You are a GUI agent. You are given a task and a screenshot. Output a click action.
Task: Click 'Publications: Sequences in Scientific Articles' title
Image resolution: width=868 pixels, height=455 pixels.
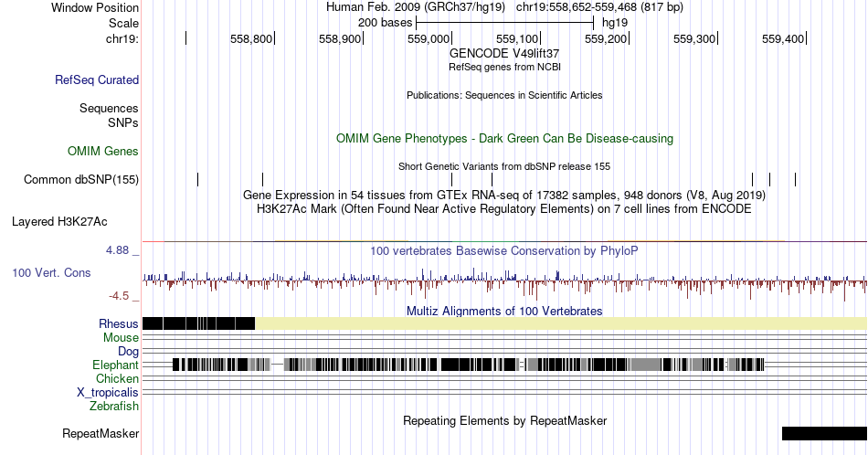504,95
